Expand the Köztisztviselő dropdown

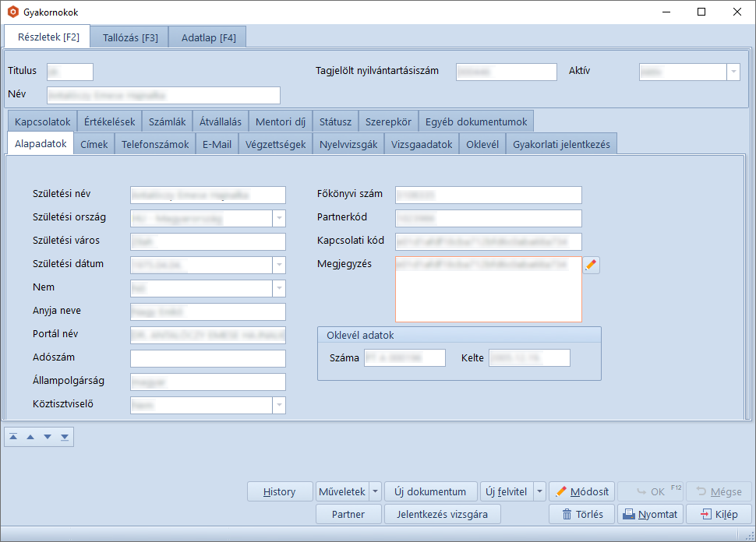tap(279, 405)
